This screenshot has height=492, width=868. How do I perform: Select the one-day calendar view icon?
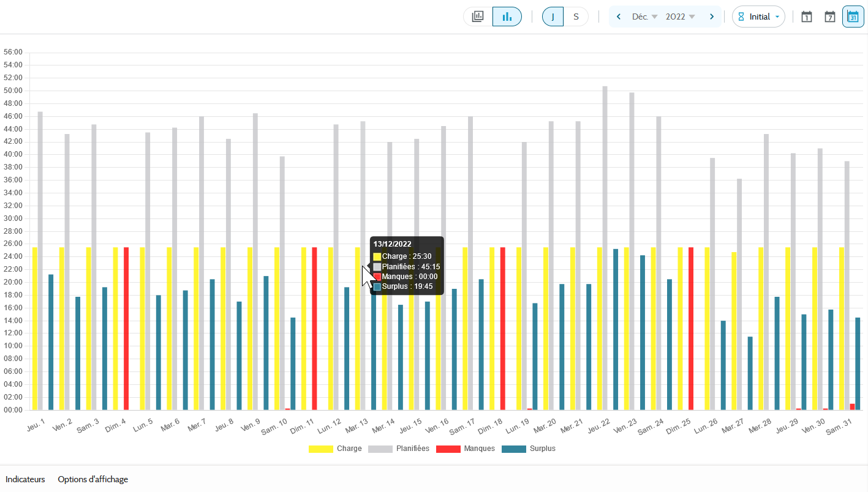pos(807,17)
